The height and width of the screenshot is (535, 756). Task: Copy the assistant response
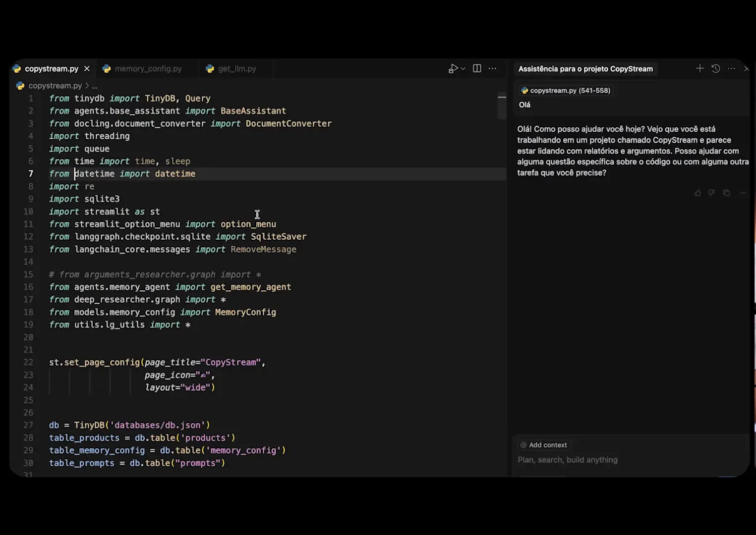coord(726,193)
